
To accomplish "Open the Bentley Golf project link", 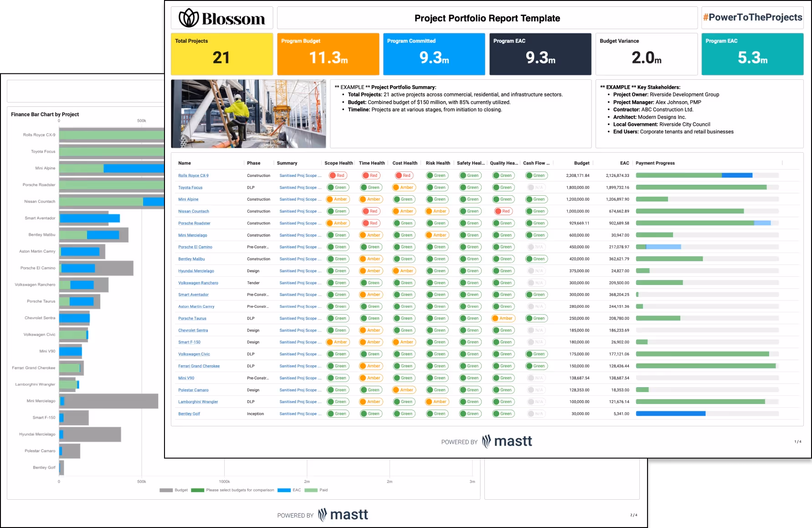I will point(189,414).
